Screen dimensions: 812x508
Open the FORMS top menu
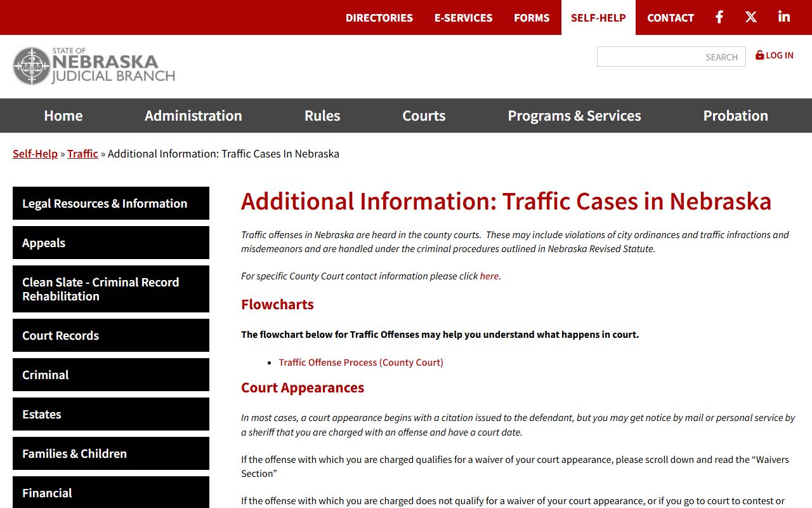point(532,18)
